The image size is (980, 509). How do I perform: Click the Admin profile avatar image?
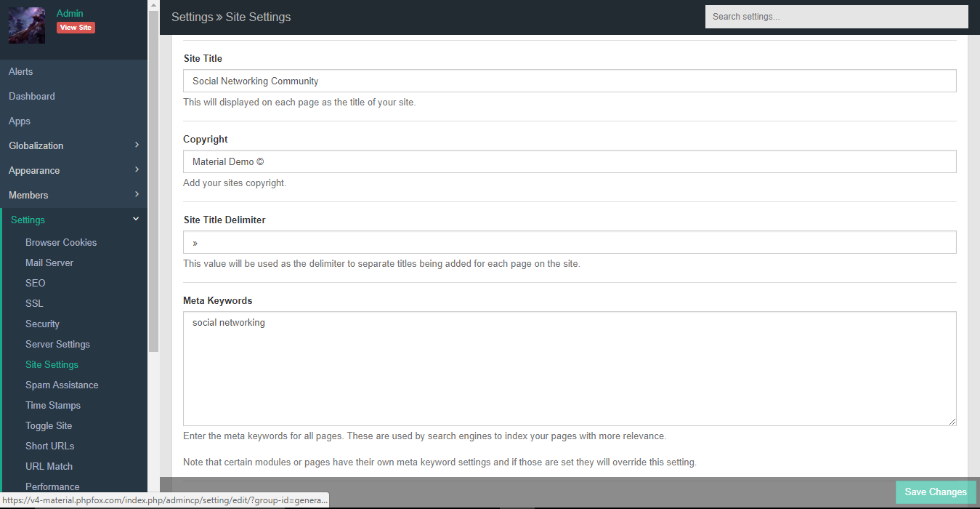(26, 25)
